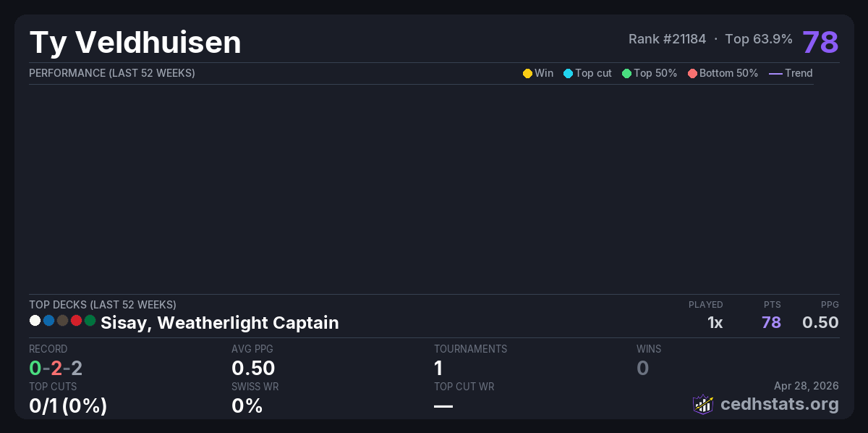
Task: Toggle the Trend line legend item
Action: (775, 73)
